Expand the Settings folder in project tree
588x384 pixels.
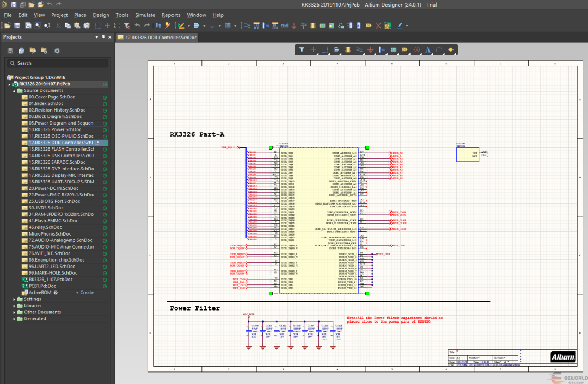pos(15,299)
